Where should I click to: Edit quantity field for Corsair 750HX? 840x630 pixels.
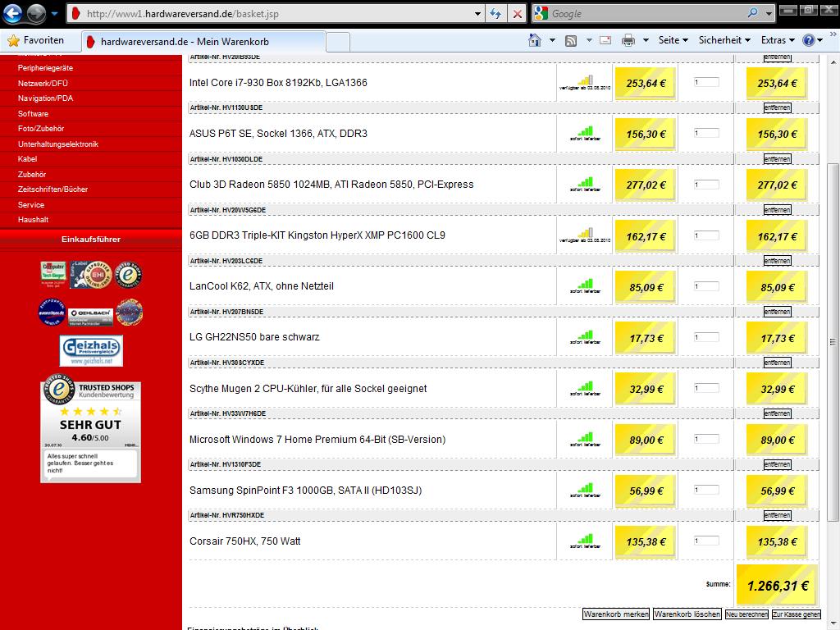click(x=706, y=541)
